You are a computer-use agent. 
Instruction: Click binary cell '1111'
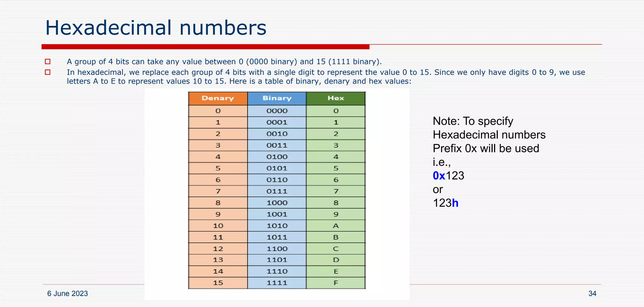[277, 283]
